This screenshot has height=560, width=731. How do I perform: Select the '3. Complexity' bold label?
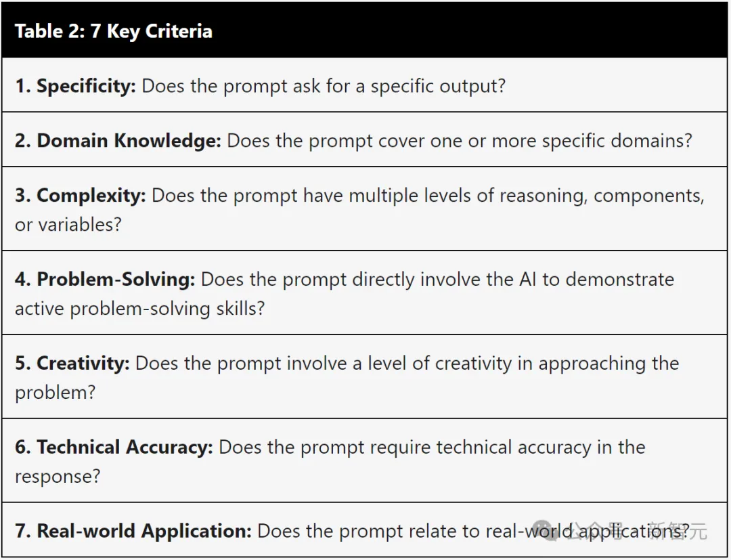click(80, 196)
